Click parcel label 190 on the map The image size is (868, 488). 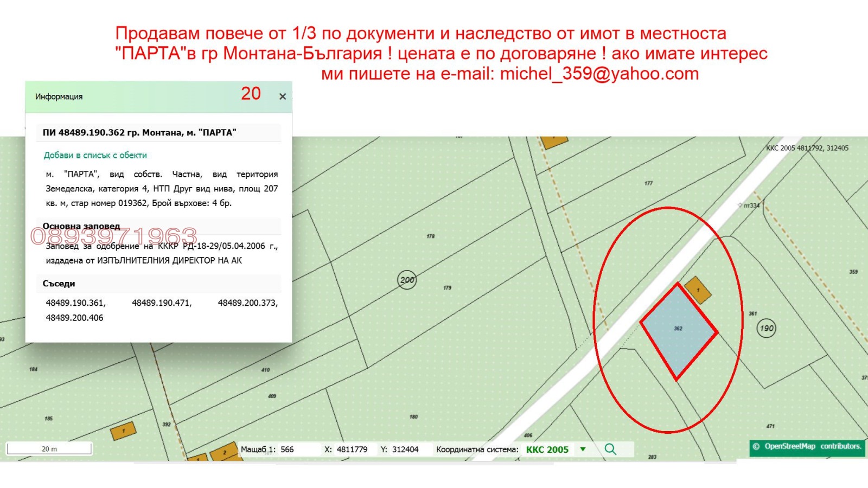click(x=768, y=328)
